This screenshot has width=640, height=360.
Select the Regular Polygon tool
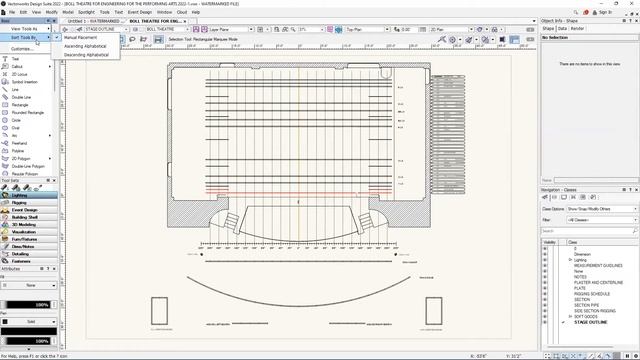point(24,174)
